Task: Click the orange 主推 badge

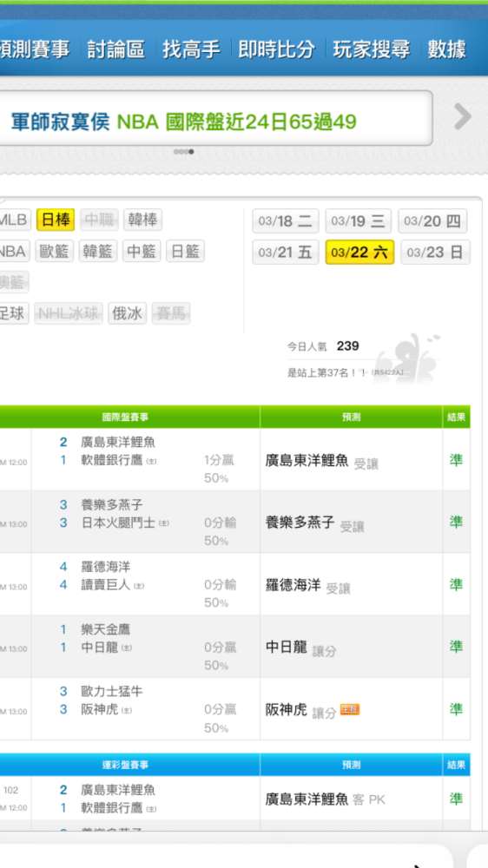Action: pyautogui.click(x=350, y=709)
